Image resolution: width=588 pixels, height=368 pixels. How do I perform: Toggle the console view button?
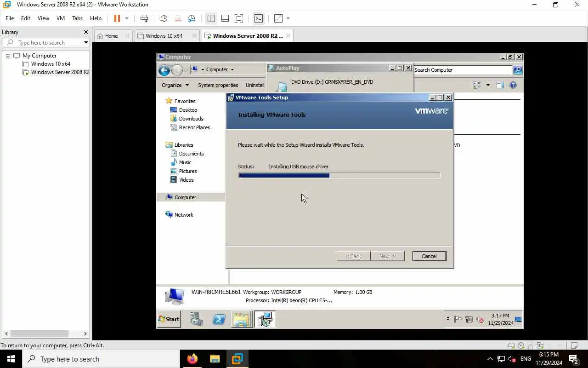pyautogui.click(x=259, y=18)
